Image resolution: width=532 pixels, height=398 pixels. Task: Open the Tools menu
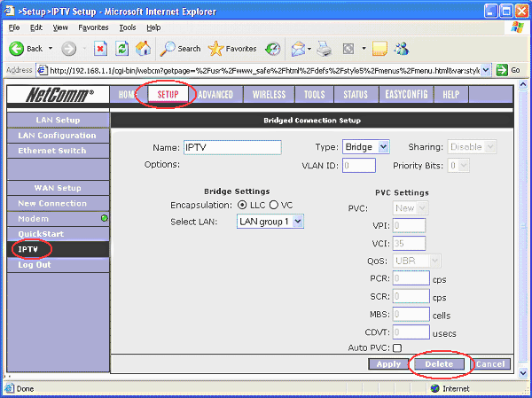coord(128,27)
